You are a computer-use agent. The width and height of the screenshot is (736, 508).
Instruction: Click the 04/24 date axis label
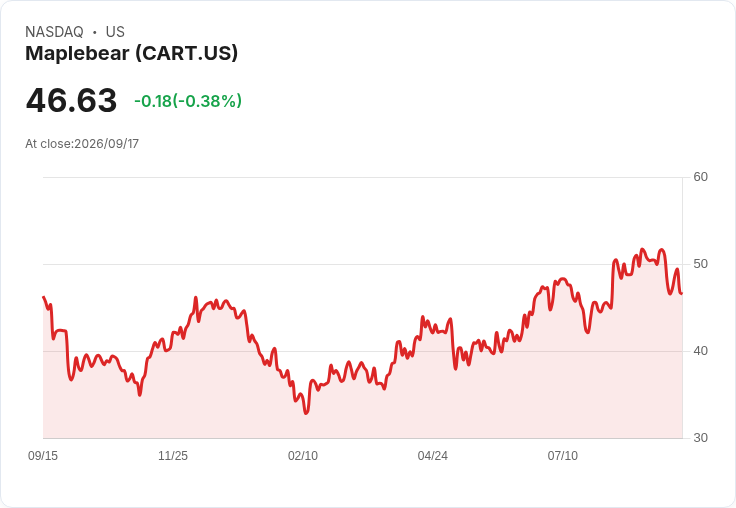[433, 455]
